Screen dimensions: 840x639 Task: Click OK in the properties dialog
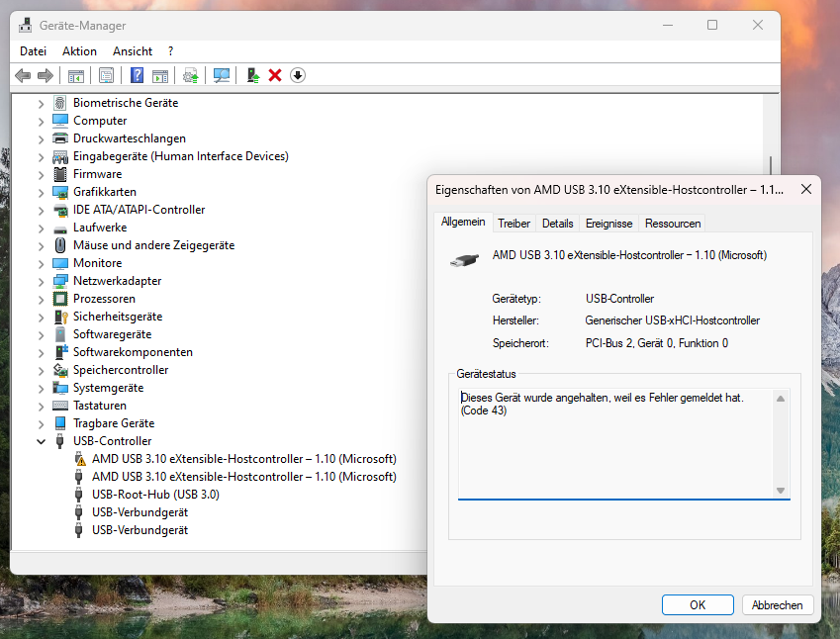click(x=698, y=604)
